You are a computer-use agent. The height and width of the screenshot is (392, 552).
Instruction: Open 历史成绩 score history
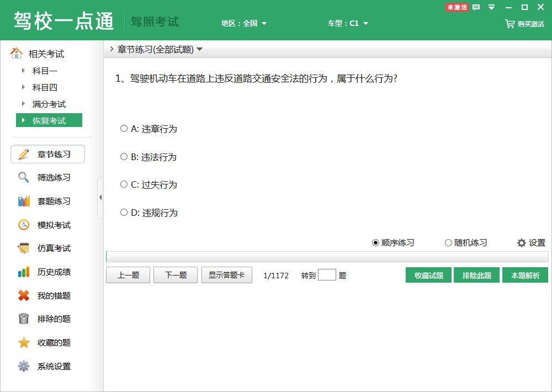47,272
